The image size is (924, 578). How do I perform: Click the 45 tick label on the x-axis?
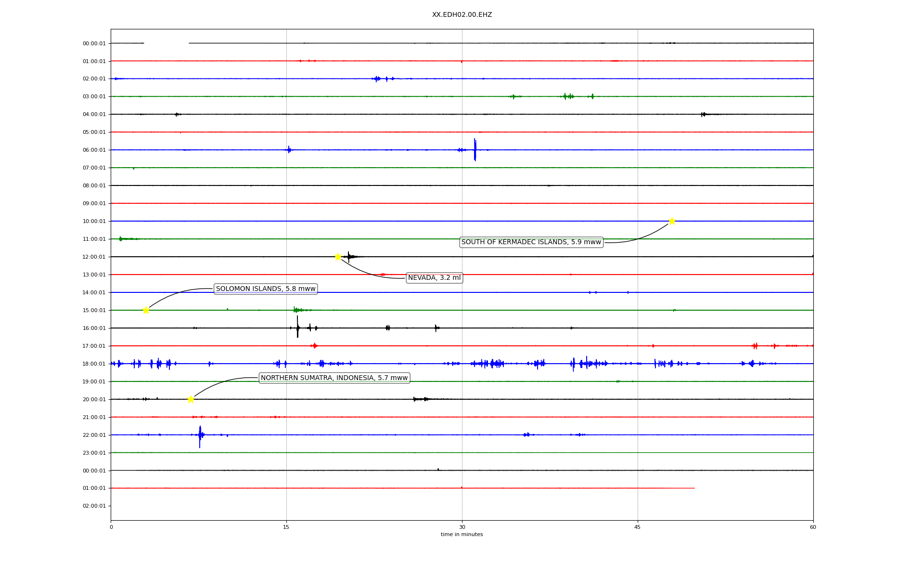[638, 527]
